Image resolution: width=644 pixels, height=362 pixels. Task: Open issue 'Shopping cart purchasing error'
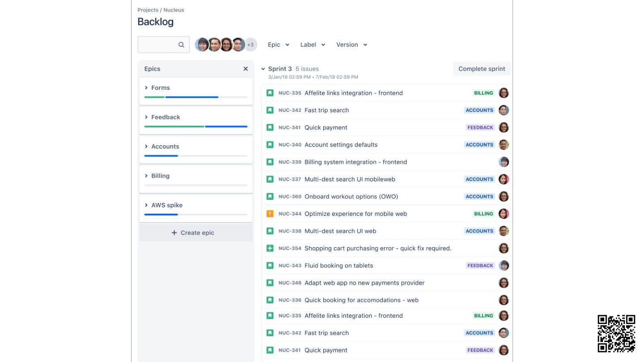(x=378, y=248)
